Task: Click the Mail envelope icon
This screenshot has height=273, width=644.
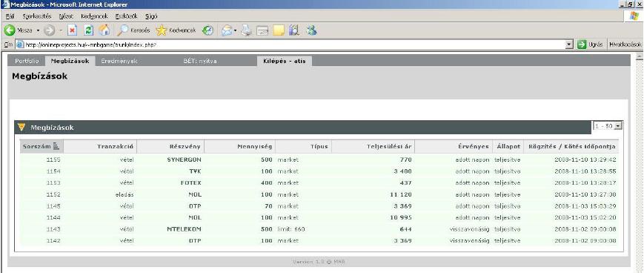Action: 226,30
